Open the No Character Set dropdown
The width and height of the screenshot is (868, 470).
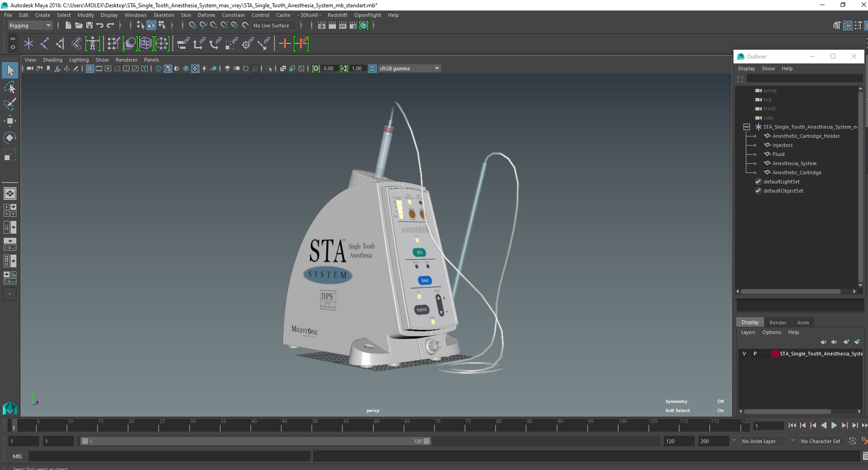point(821,441)
